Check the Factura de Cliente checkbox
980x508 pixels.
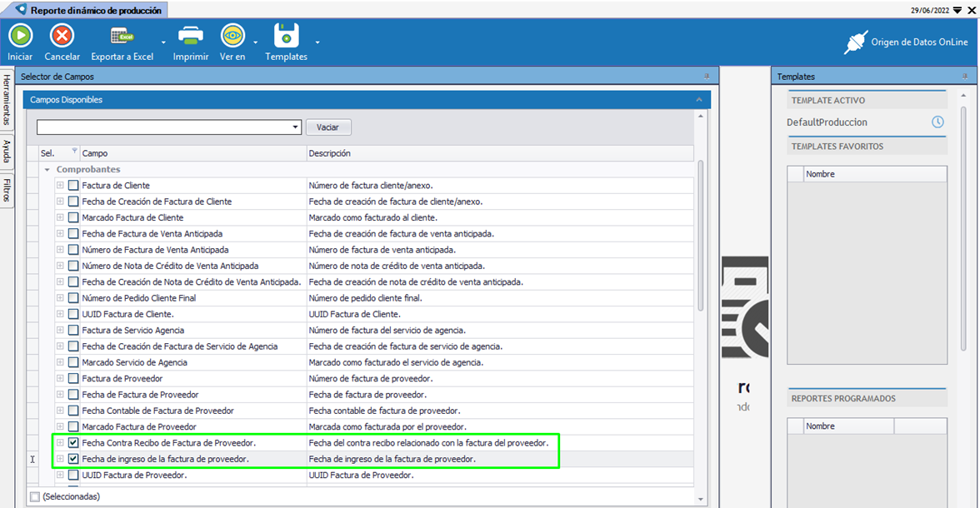73,186
